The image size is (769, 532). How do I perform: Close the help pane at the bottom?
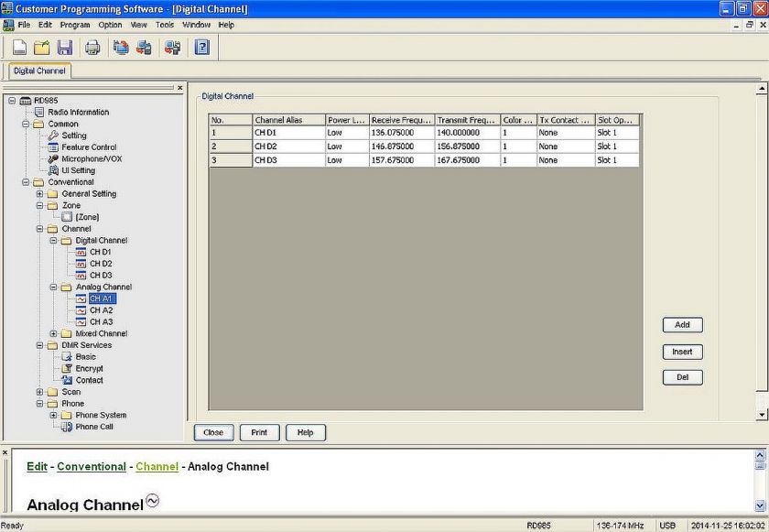point(5,452)
